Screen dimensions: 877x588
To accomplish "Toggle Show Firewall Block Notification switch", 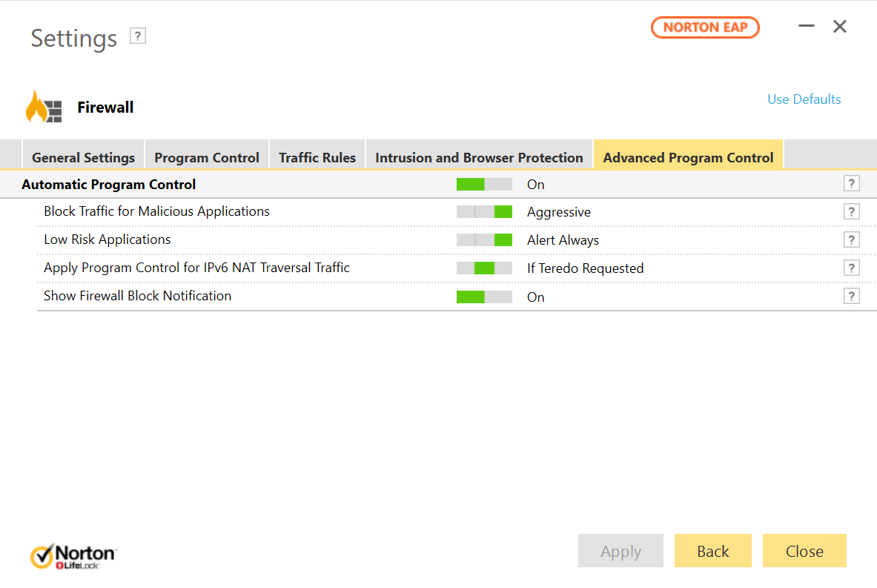I will 484,297.
